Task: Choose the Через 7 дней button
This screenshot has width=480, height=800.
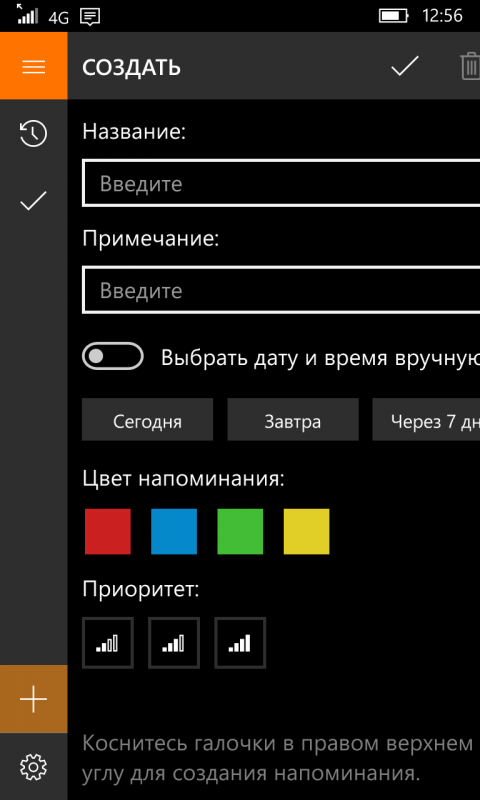Action: 426,419
